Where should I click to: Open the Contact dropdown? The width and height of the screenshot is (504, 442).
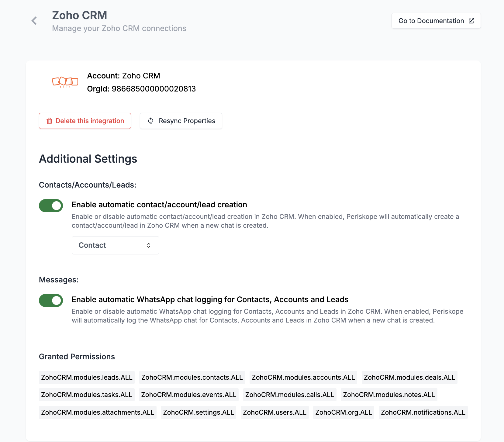click(x=115, y=245)
